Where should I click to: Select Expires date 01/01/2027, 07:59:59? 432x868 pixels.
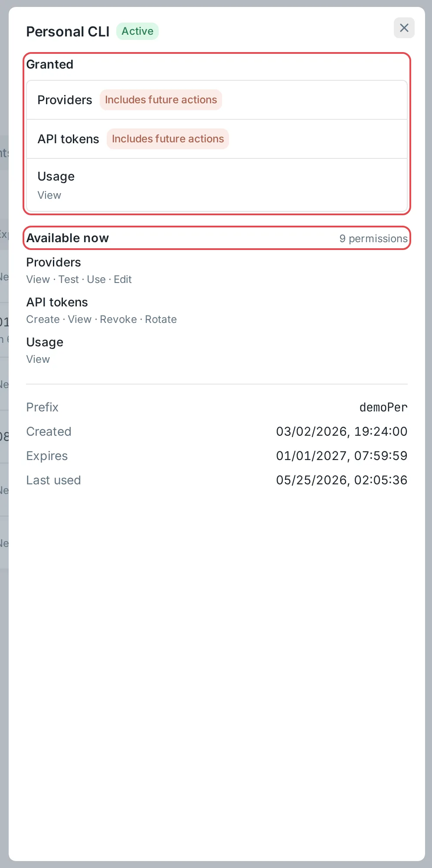pyautogui.click(x=342, y=456)
